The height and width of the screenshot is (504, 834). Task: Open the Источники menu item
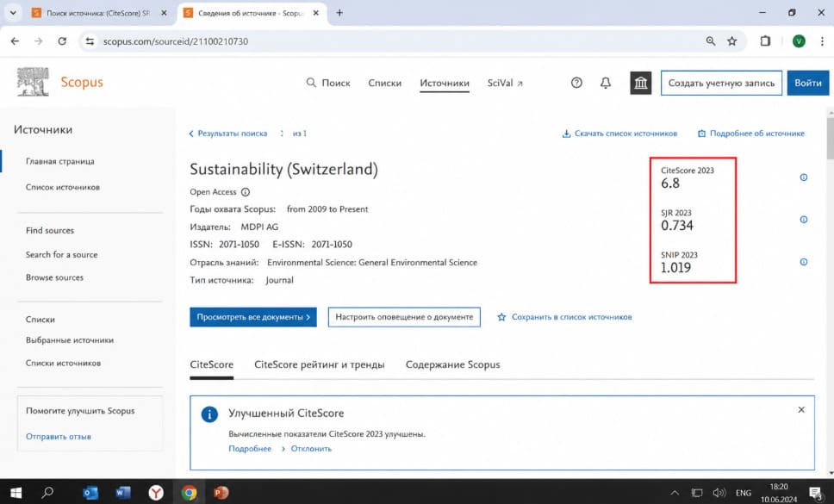[444, 83]
